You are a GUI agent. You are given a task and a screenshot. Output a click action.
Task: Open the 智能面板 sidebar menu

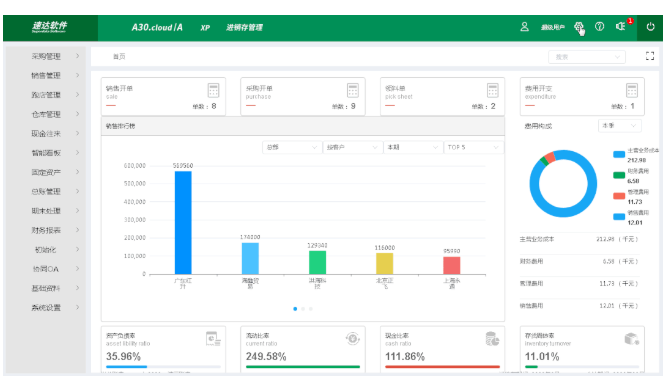click(x=46, y=153)
